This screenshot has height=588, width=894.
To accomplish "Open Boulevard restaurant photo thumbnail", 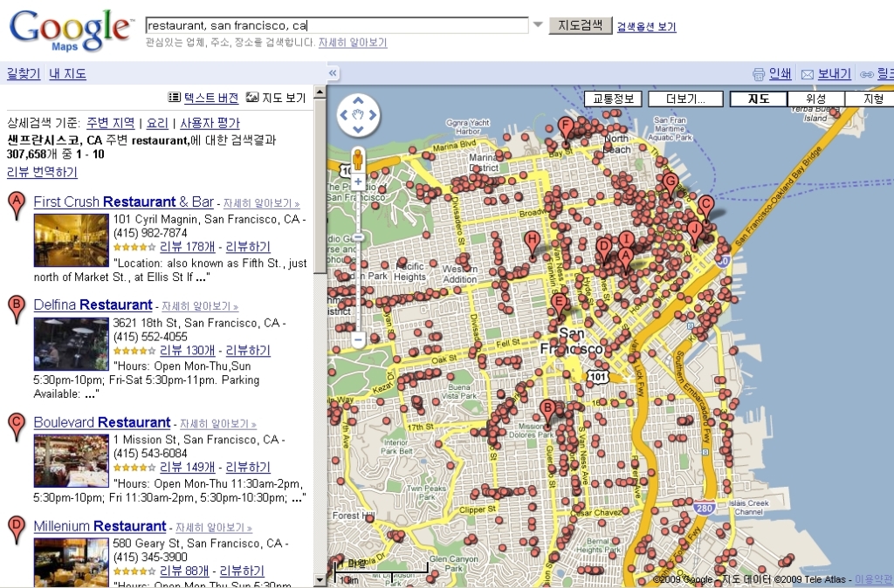I will pyautogui.click(x=72, y=461).
